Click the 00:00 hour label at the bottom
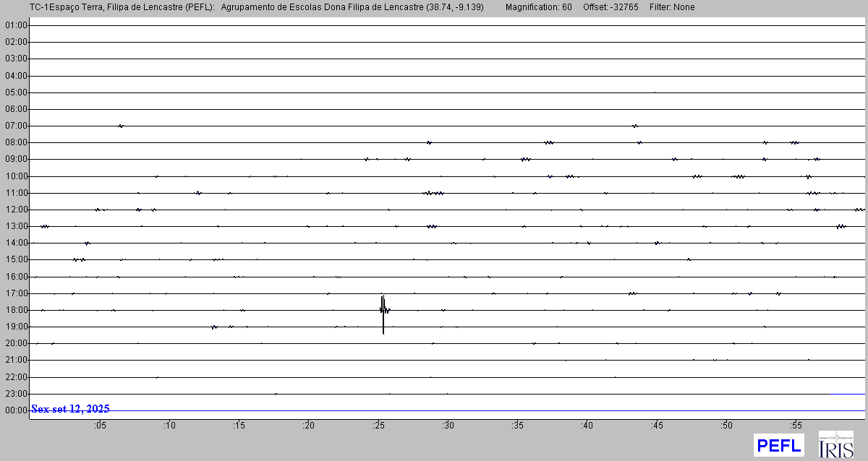868x461 pixels. pos(15,410)
